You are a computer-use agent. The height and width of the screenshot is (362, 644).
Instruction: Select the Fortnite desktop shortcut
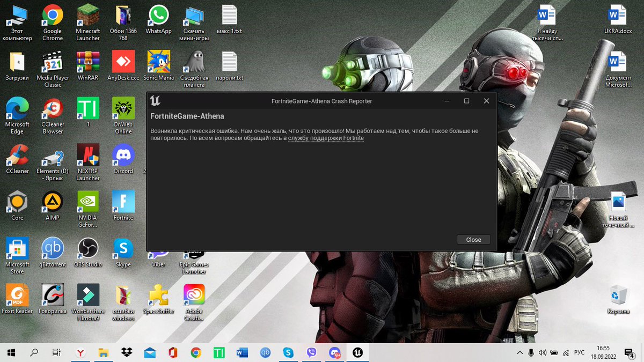tap(123, 206)
